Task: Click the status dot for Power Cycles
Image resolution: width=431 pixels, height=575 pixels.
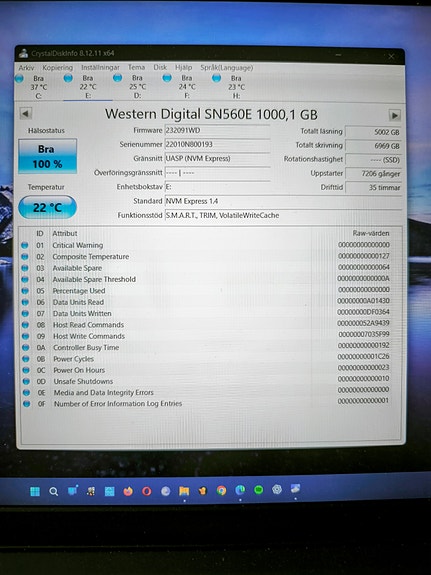Action: point(26,359)
